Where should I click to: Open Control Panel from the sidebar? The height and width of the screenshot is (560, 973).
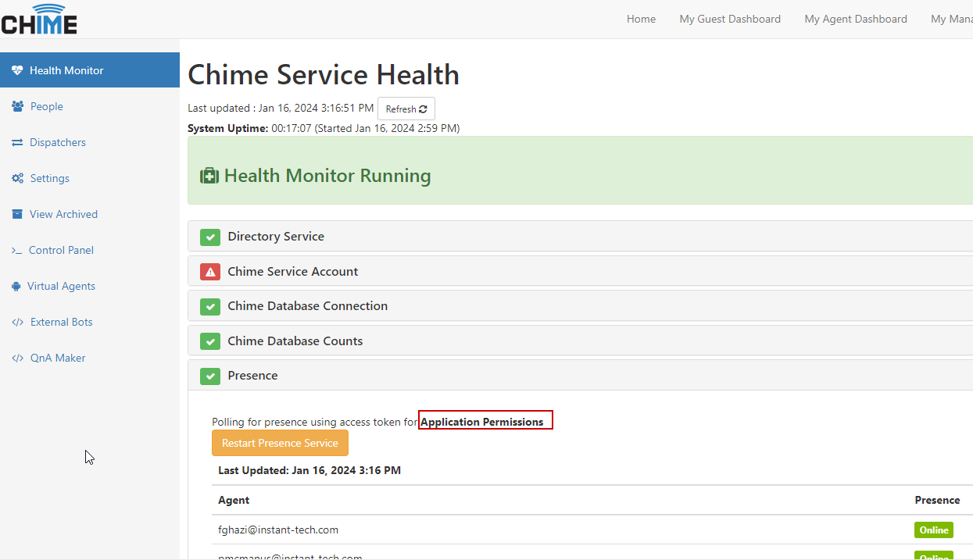90,250
